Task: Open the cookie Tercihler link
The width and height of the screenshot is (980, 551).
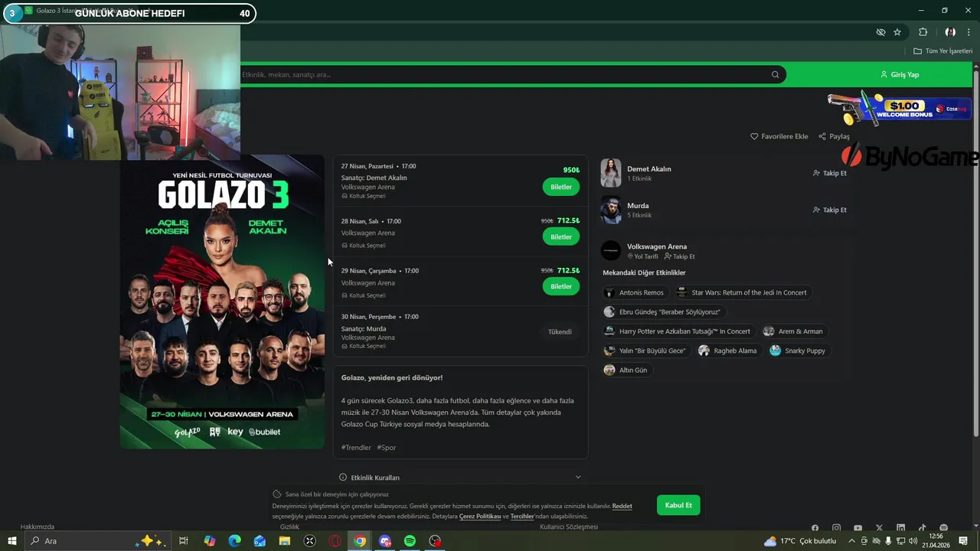Action: click(522, 517)
